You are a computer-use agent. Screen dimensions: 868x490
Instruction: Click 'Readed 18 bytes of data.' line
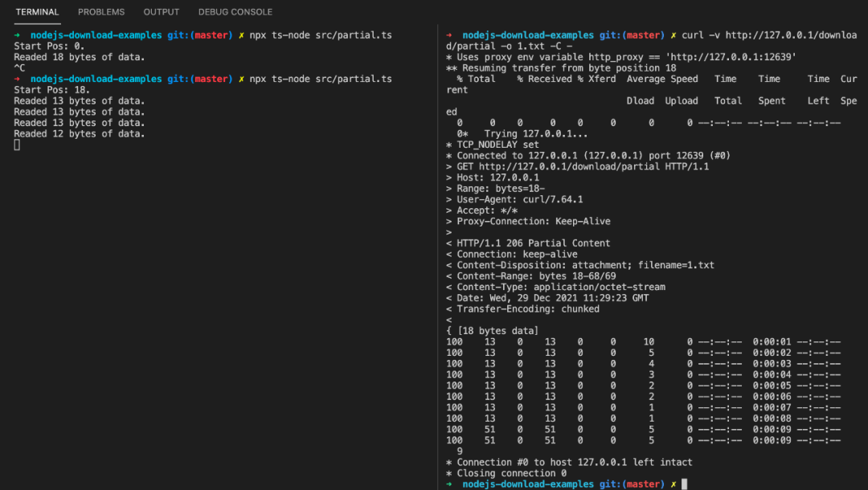point(79,57)
